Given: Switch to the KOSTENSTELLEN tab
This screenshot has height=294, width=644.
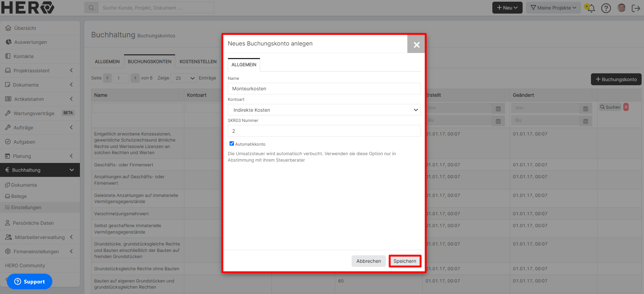Looking at the screenshot, I should (x=198, y=61).
